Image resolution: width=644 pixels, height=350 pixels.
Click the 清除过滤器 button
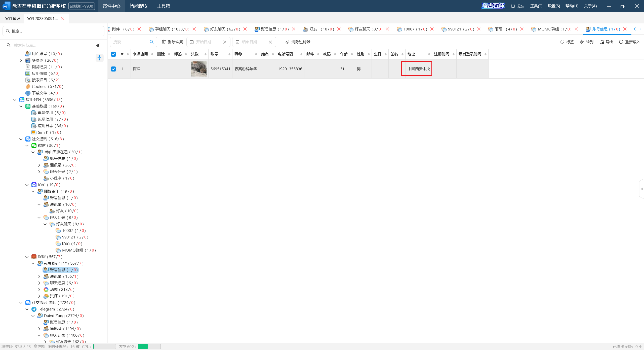click(x=298, y=42)
